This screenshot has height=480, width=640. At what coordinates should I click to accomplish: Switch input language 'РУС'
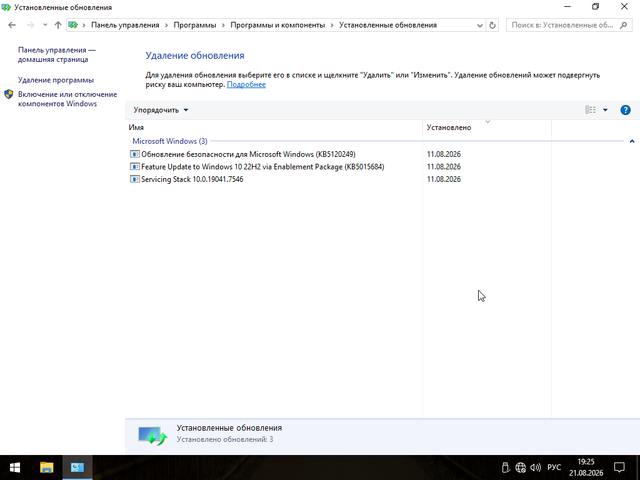pyautogui.click(x=554, y=467)
